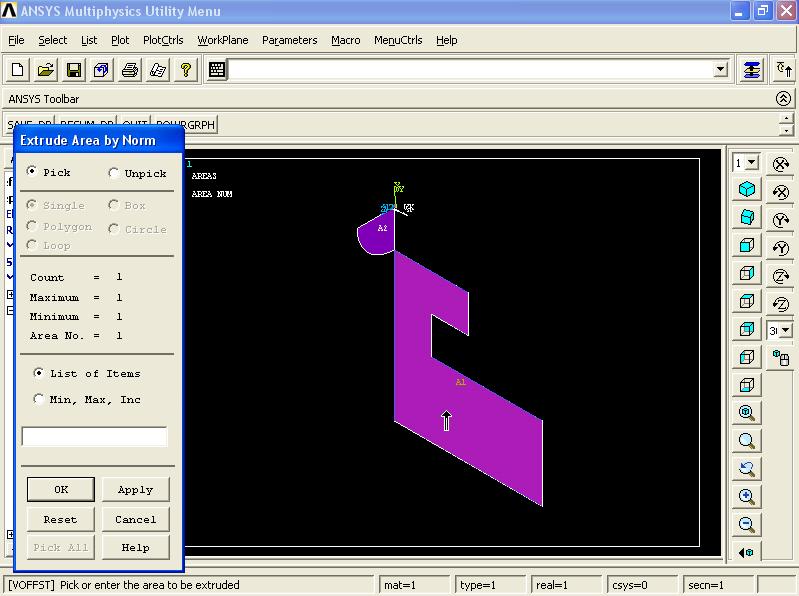Open the File menu
The height and width of the screenshot is (596, 799).
16,40
